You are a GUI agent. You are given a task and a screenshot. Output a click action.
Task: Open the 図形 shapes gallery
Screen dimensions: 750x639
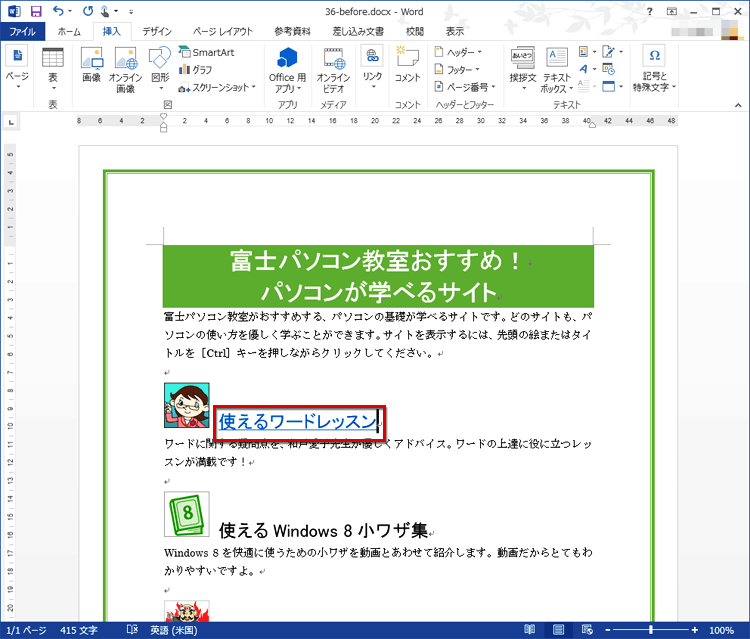pyautogui.click(x=160, y=68)
